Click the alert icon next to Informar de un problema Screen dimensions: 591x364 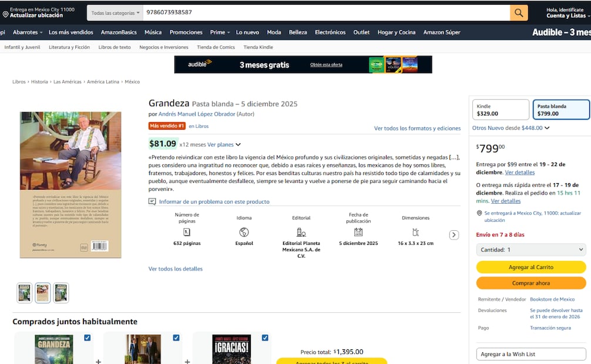click(152, 201)
